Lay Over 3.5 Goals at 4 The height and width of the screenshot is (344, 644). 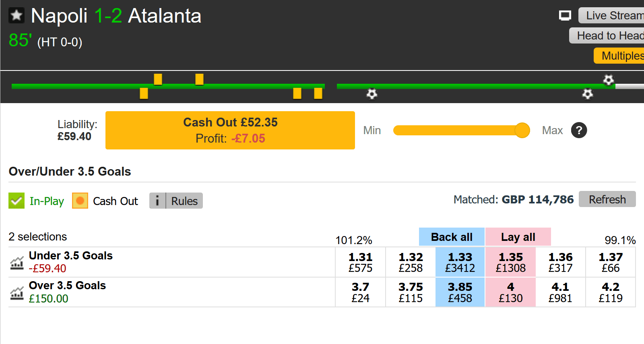point(510,292)
